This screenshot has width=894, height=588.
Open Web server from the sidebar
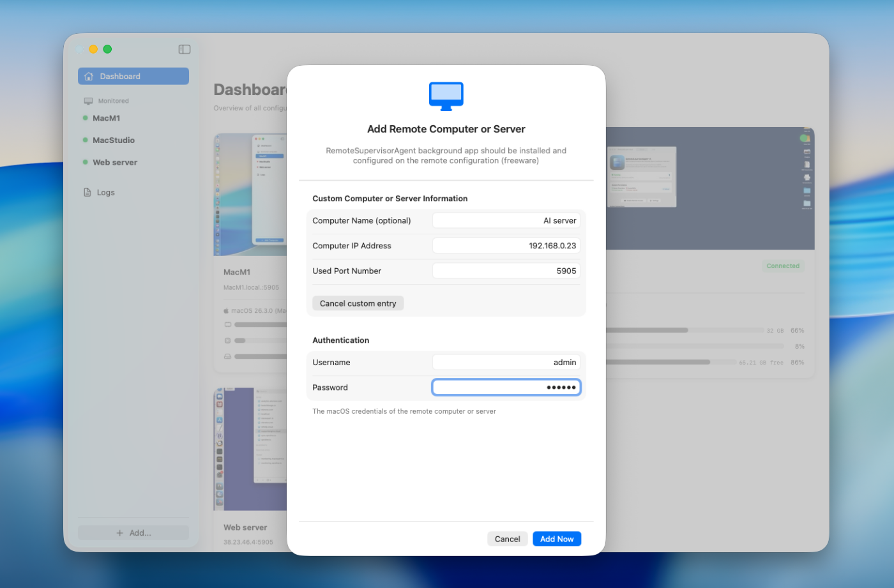pyautogui.click(x=115, y=162)
